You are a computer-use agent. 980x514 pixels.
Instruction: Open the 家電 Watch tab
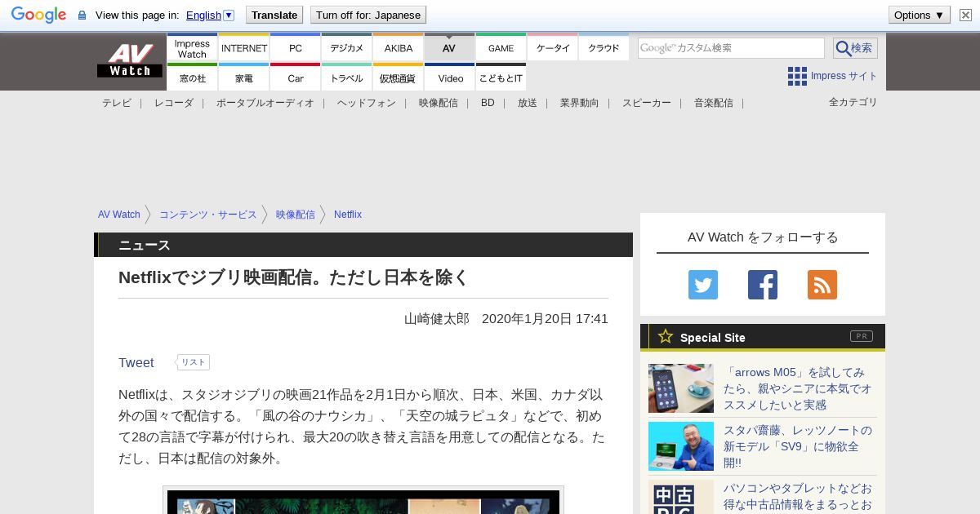click(243, 78)
